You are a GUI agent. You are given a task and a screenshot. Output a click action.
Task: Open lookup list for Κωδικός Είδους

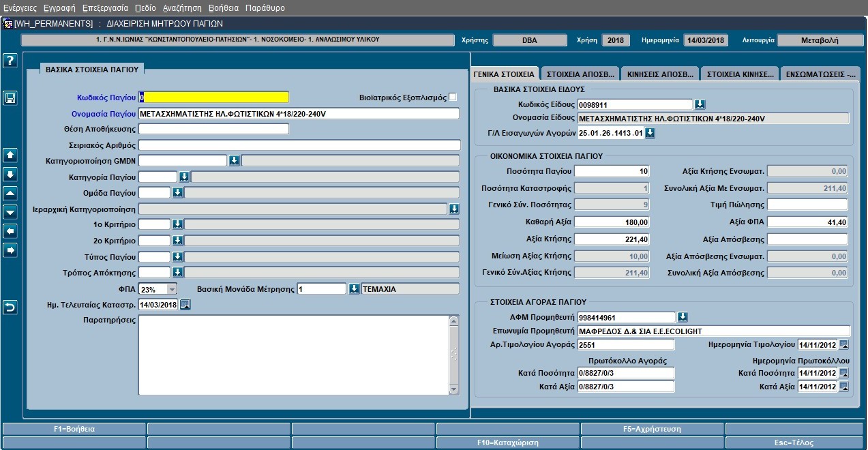click(700, 104)
